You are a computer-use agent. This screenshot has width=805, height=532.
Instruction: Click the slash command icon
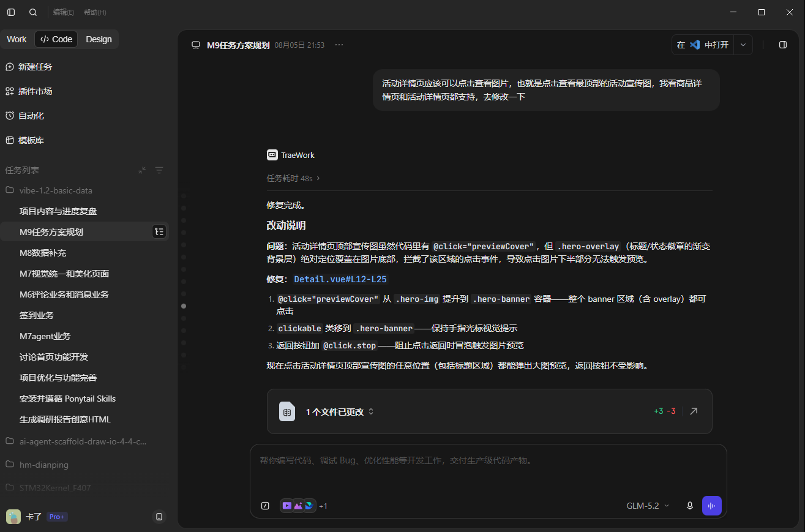265,506
